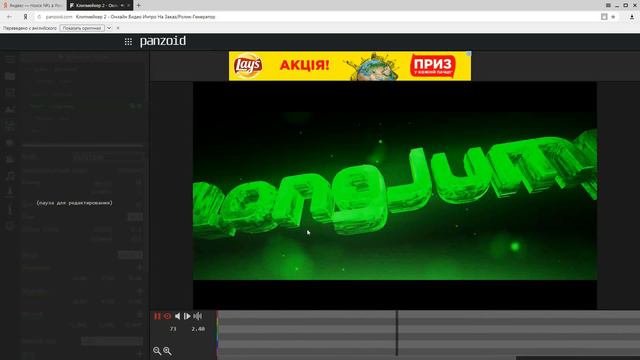The width and height of the screenshot is (640, 360).
Task: Close the Клипмейкер 2 tab
Action: click(x=129, y=5)
